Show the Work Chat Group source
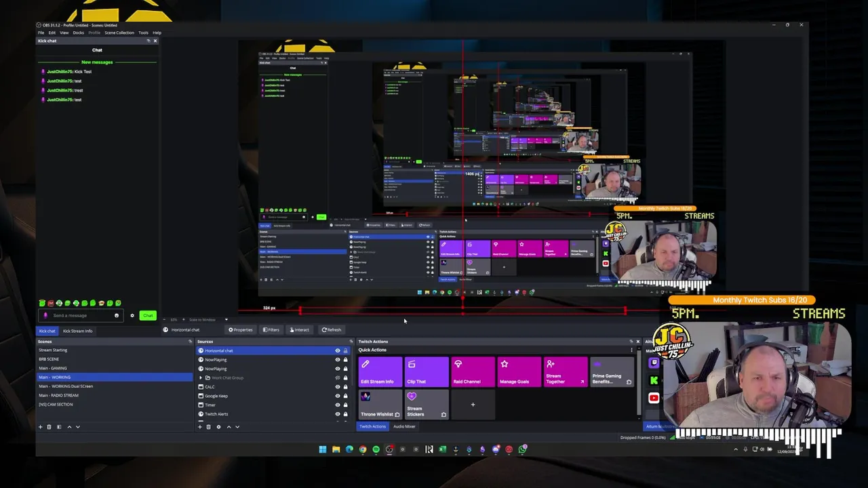This screenshot has width=868, height=488. coord(337,378)
